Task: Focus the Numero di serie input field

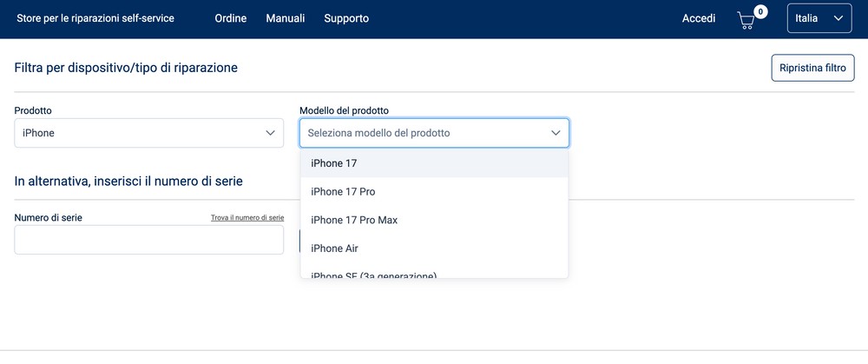Action: 148,240
